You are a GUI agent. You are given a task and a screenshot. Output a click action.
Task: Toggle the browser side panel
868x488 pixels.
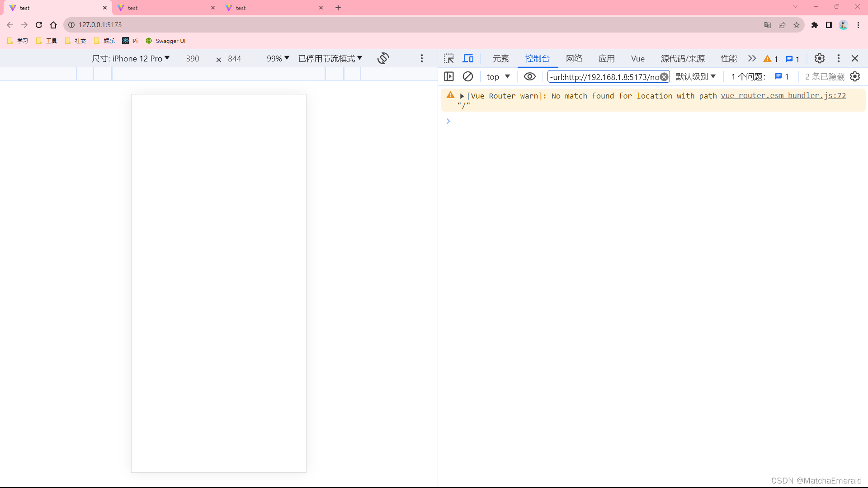click(829, 25)
